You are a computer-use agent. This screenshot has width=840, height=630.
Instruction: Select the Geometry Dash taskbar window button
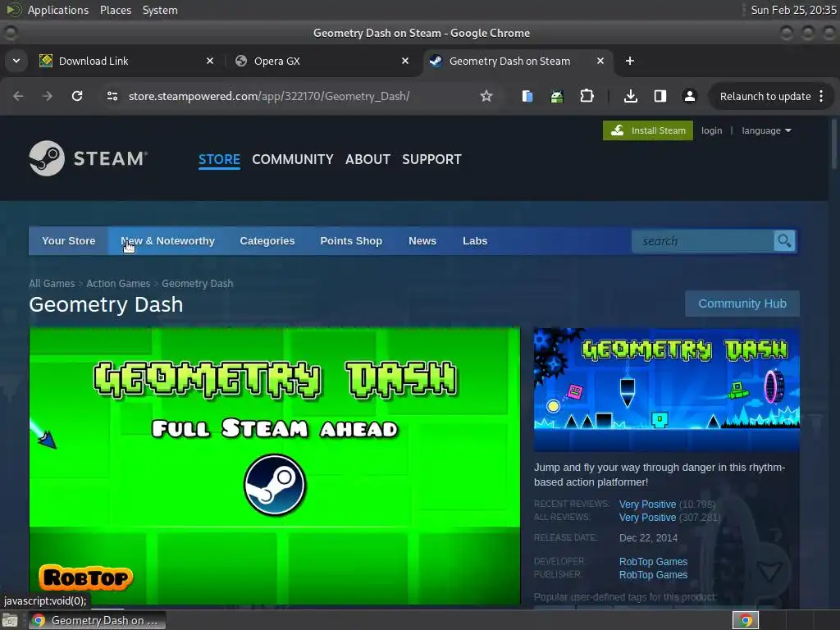click(97, 620)
